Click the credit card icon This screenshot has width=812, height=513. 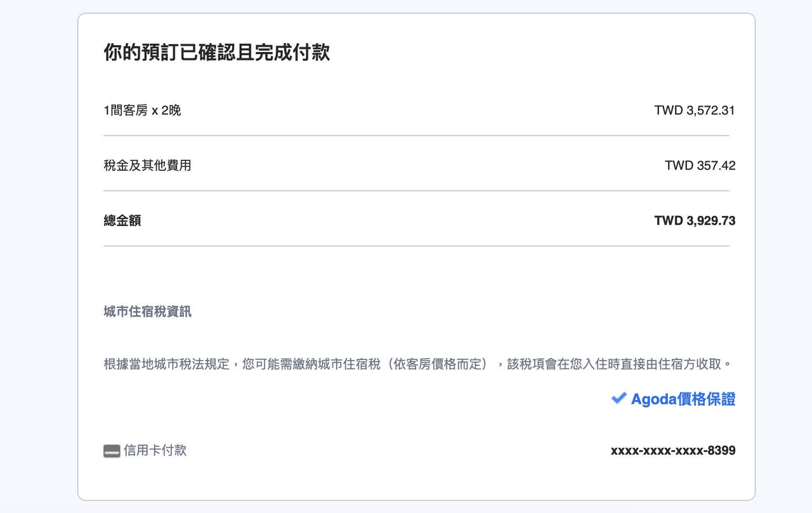click(112, 451)
